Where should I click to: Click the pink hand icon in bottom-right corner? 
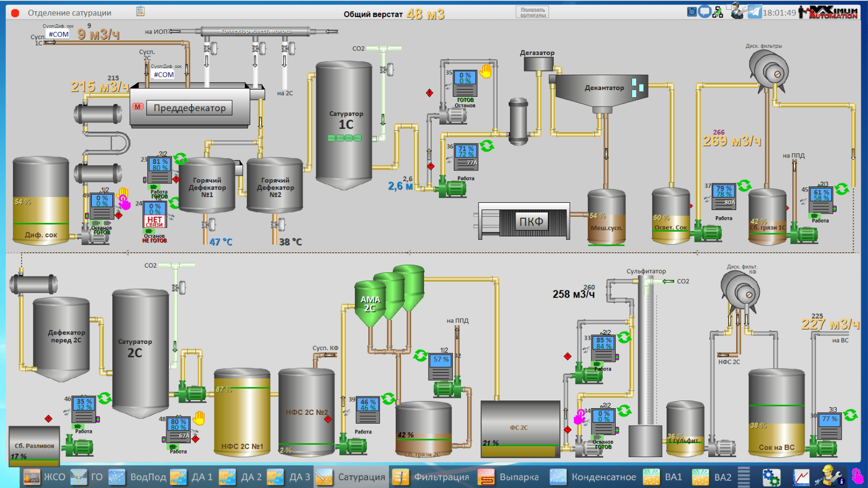pyautogui.click(x=857, y=476)
